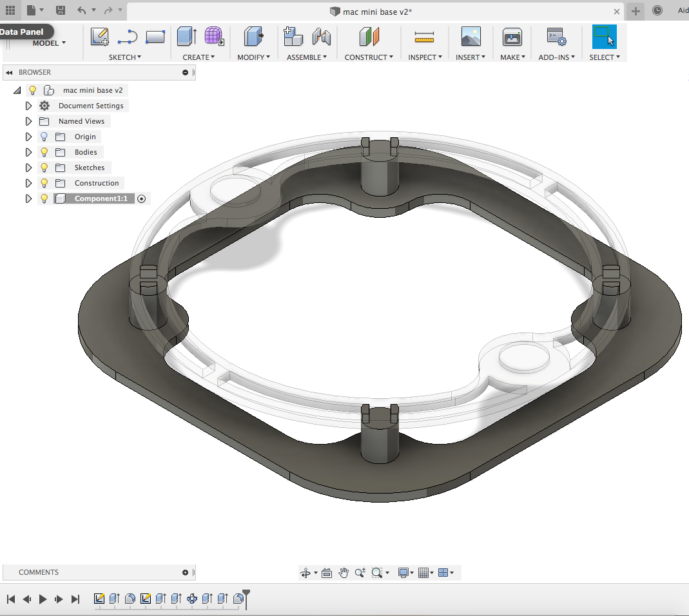Screen dimensions: 689x616
Task: Click the Redo arrow icon
Action: tap(108, 10)
